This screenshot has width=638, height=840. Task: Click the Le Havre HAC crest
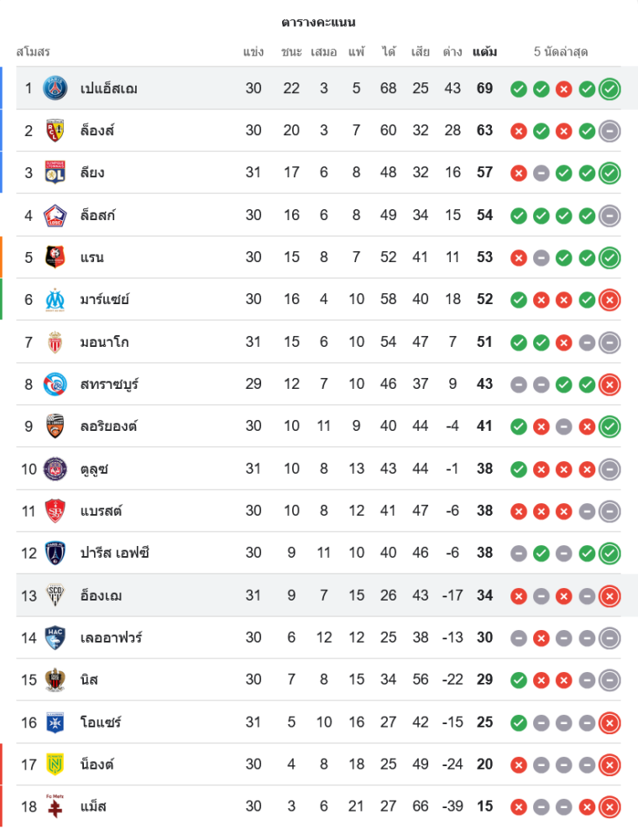point(55,638)
